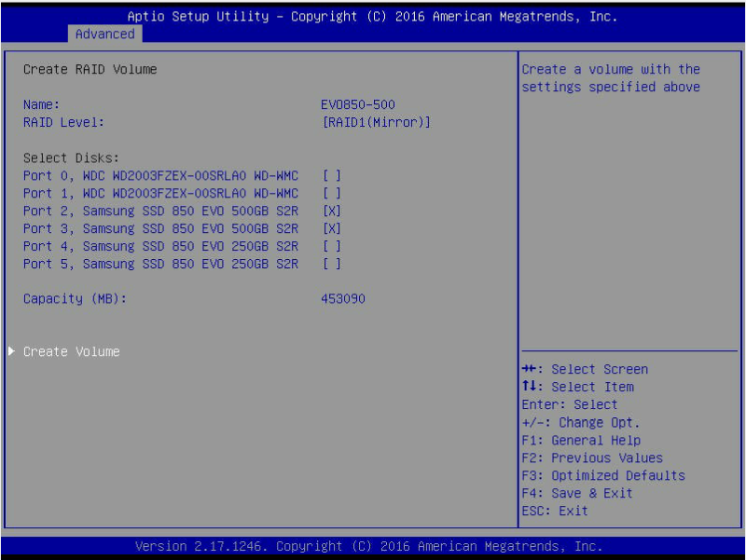Click the Select Screen arrows icon
This screenshot has width=746, height=560.
click(529, 369)
